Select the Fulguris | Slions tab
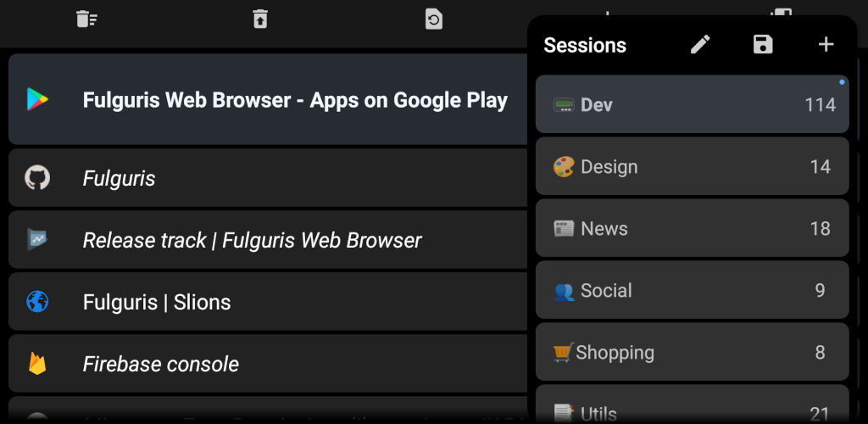This screenshot has width=868, height=424. tap(268, 302)
